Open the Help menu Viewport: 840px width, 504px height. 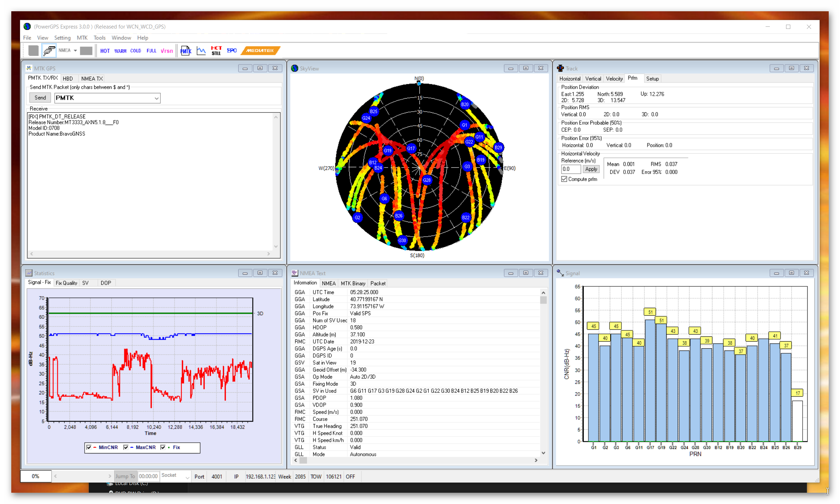click(142, 38)
